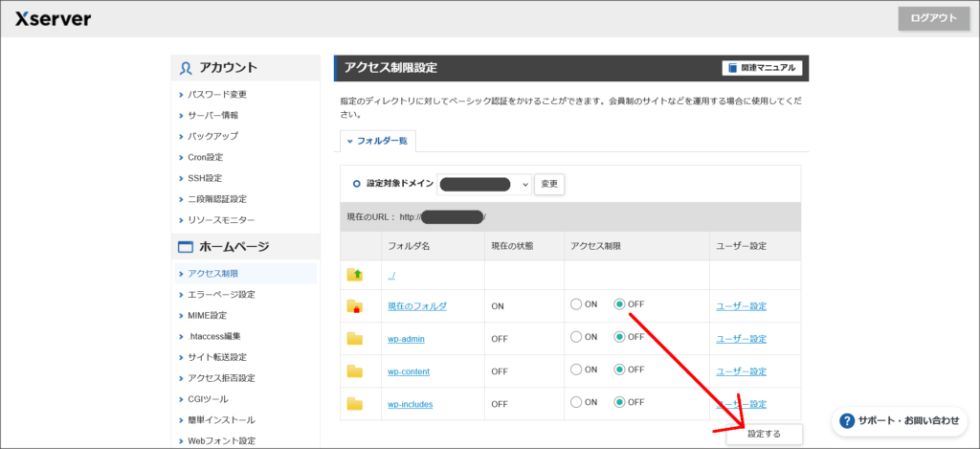The width and height of the screenshot is (980, 449).
Task: Click the book icon on 関連マニュアル
Action: (x=732, y=68)
